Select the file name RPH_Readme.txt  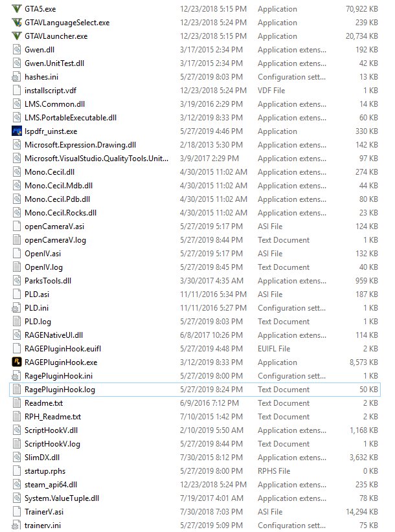click(53, 417)
